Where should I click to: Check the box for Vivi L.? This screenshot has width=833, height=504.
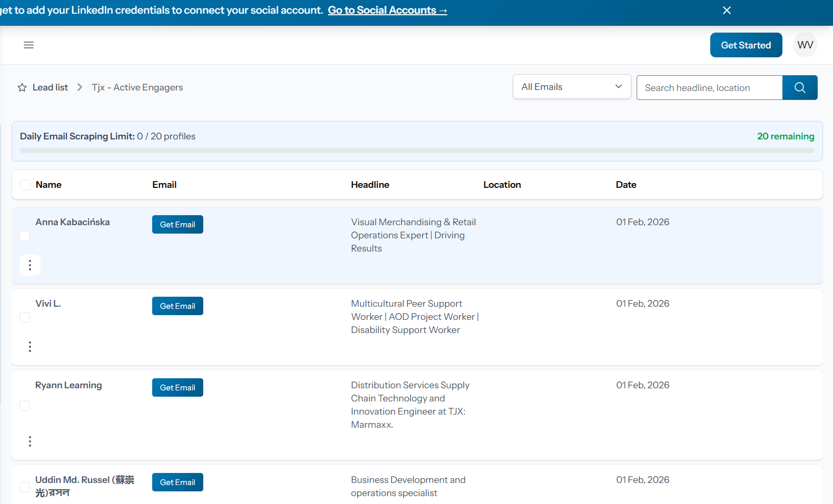click(x=25, y=317)
